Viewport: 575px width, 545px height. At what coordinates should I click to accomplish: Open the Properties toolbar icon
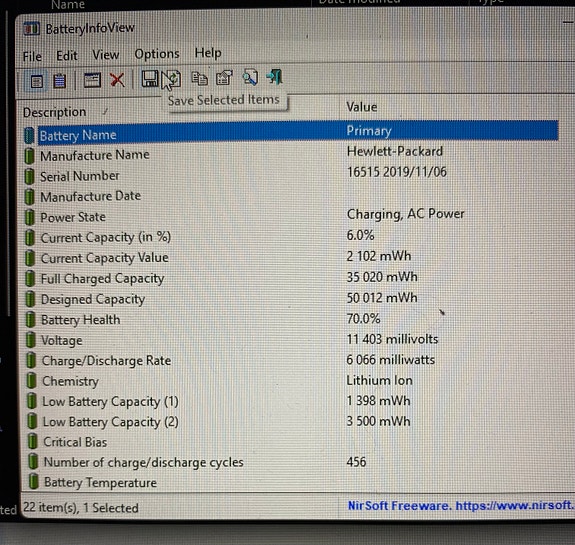(224, 78)
